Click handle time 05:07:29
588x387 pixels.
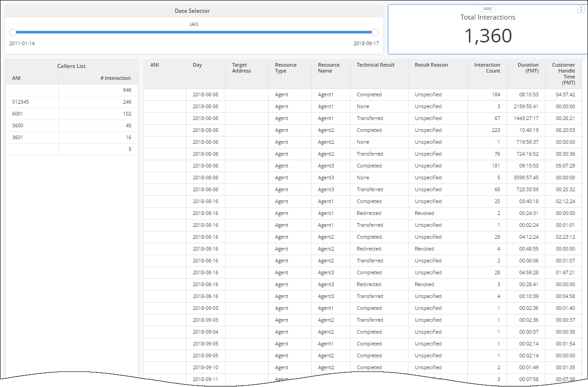pos(565,166)
